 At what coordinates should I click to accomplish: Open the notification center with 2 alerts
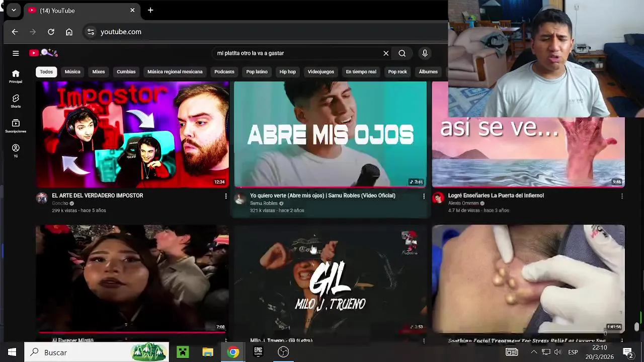[x=628, y=352]
